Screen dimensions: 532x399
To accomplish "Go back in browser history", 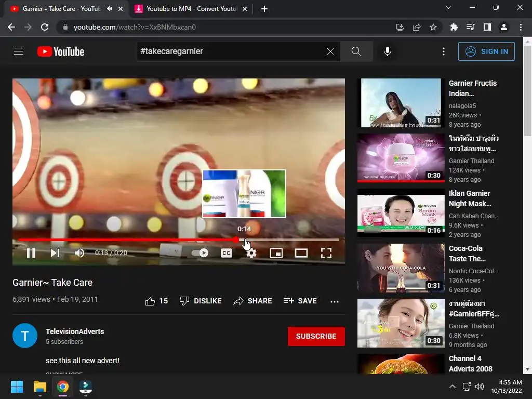I will (x=11, y=27).
